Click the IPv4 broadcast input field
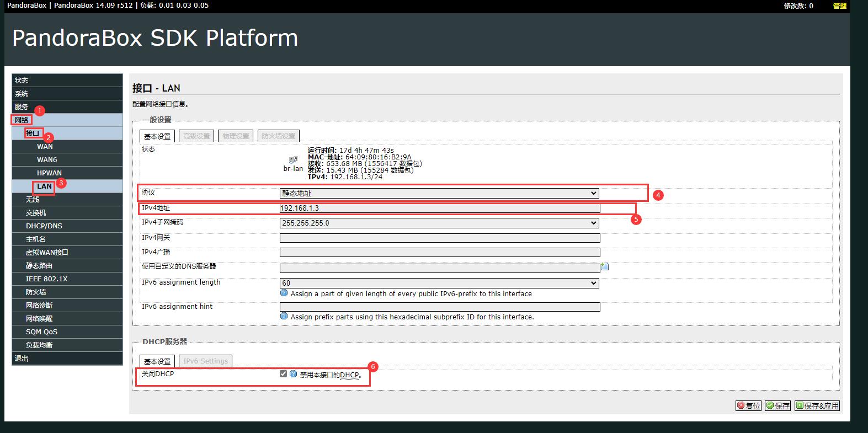The image size is (868, 433). pos(440,252)
